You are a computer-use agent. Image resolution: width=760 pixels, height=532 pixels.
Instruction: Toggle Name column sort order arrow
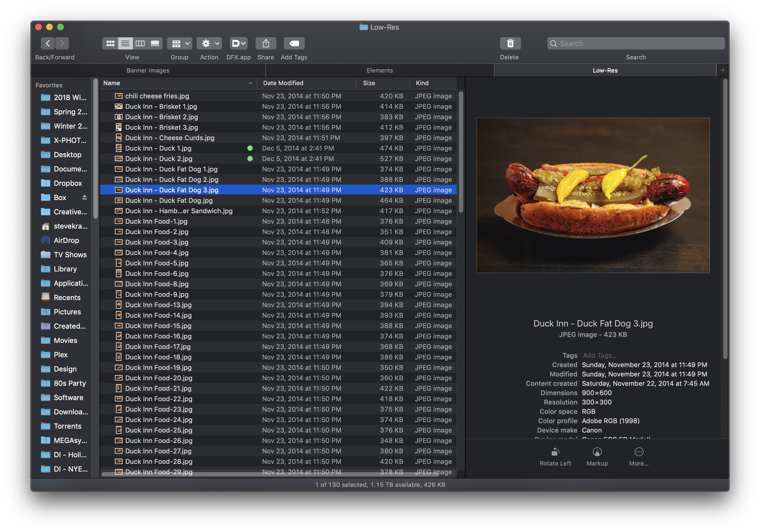pos(250,83)
